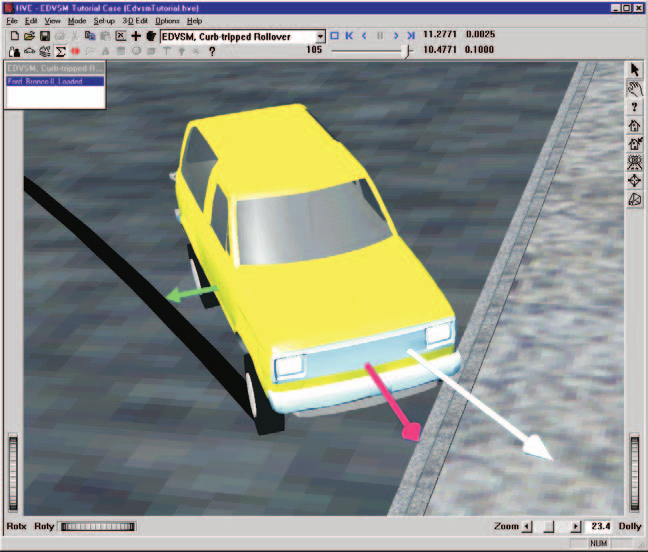This screenshot has height=552, width=648.
Task: Select the hand pan tool in viewer sidebar
Action: point(635,88)
